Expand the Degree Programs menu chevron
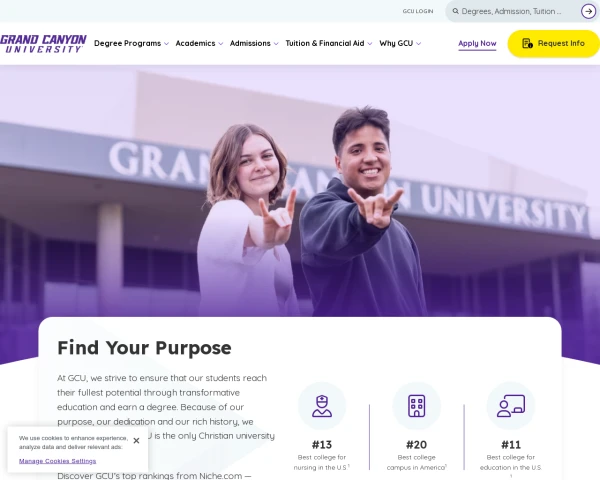This screenshot has height=480, width=600. (x=166, y=44)
